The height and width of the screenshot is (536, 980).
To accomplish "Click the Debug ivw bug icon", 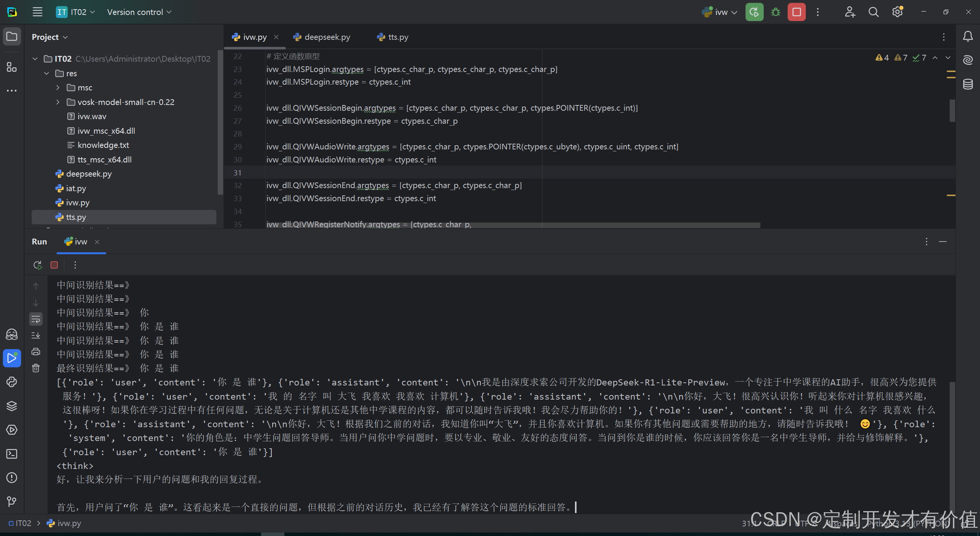I will pyautogui.click(x=776, y=12).
